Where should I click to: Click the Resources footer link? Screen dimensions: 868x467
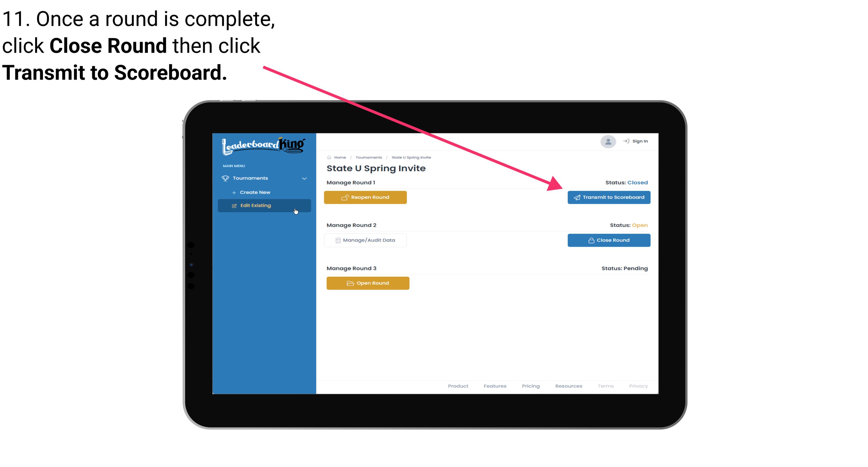568,385
